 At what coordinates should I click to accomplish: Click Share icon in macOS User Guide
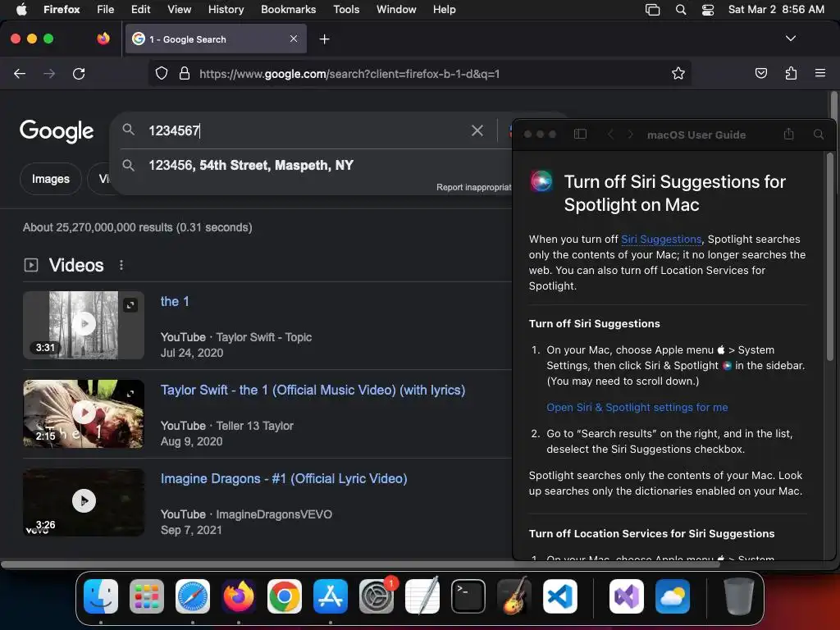[x=788, y=134]
